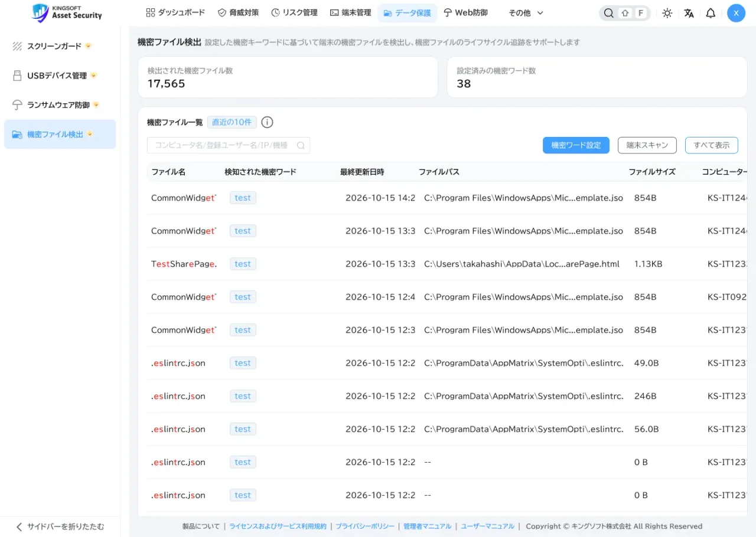Click the すべて表示 button
756x537 pixels.
coord(712,145)
